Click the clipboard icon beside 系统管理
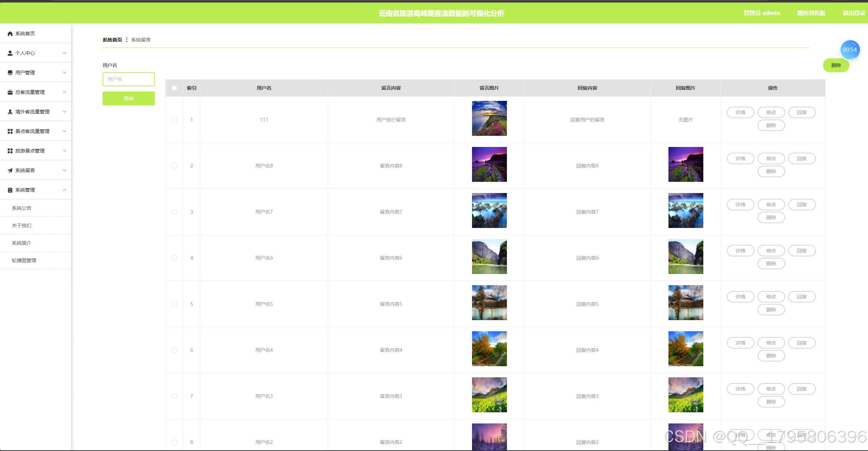868x451 pixels. [x=10, y=190]
